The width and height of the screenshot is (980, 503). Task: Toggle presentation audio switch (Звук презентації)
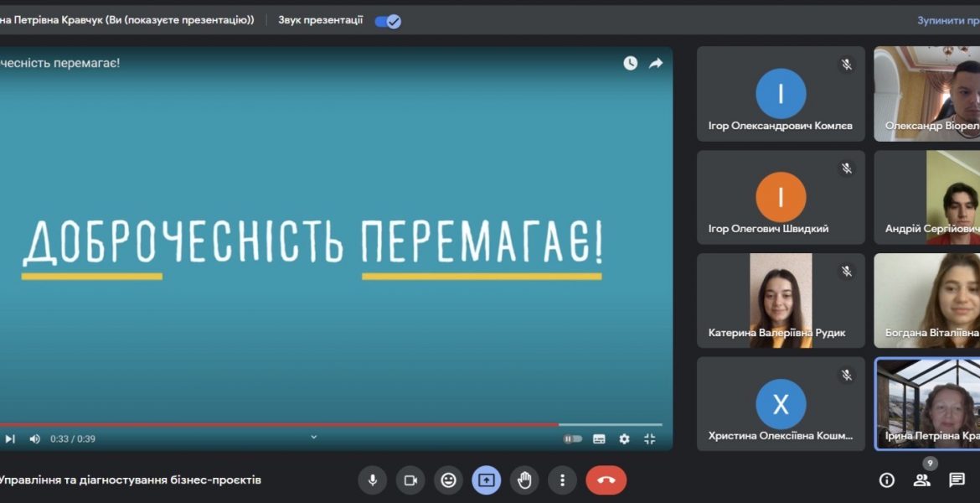388,21
